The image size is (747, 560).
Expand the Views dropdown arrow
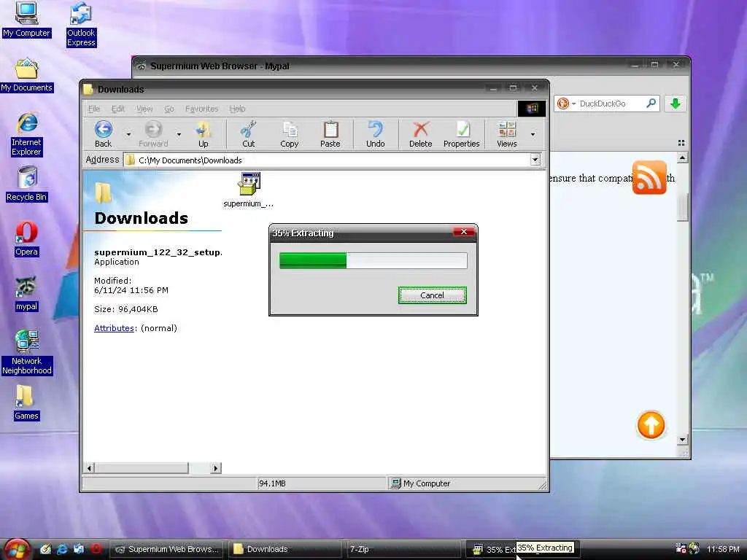533,134
